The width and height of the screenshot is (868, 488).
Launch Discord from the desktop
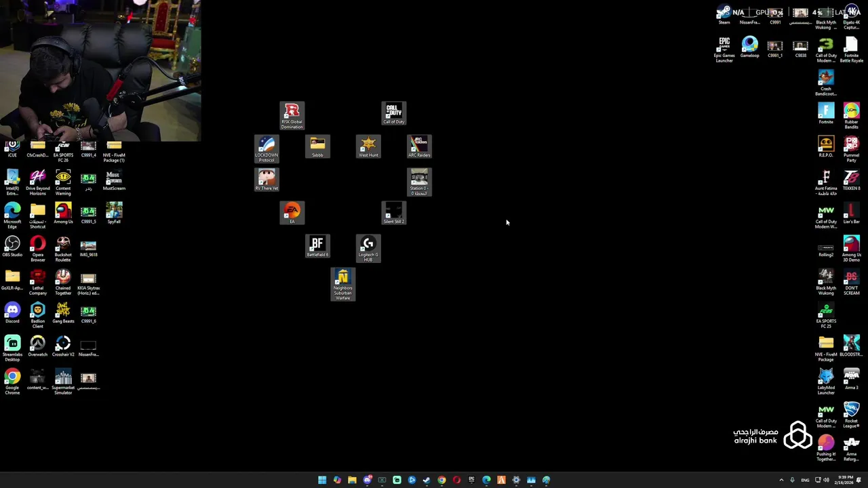pyautogui.click(x=12, y=312)
